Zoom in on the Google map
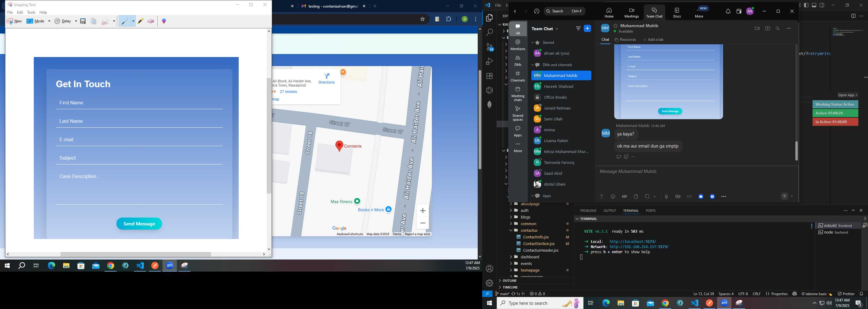Image resolution: width=868 pixels, height=309 pixels. pos(423,211)
